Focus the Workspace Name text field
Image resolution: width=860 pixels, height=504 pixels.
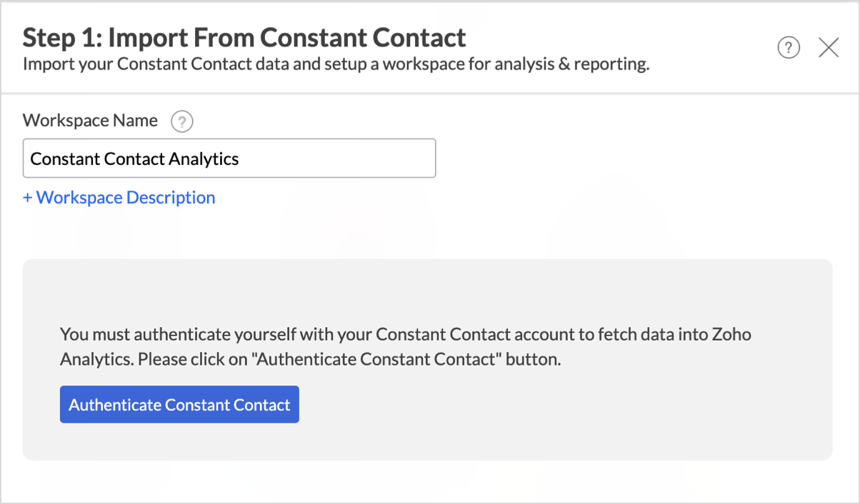229,158
